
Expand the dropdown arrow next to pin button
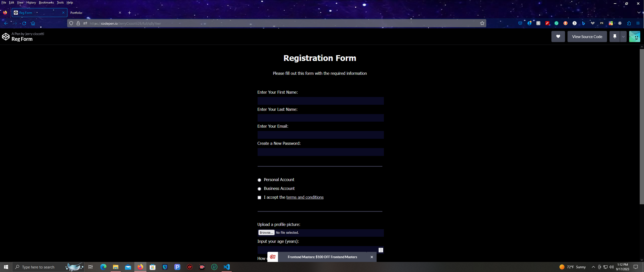coord(623,37)
